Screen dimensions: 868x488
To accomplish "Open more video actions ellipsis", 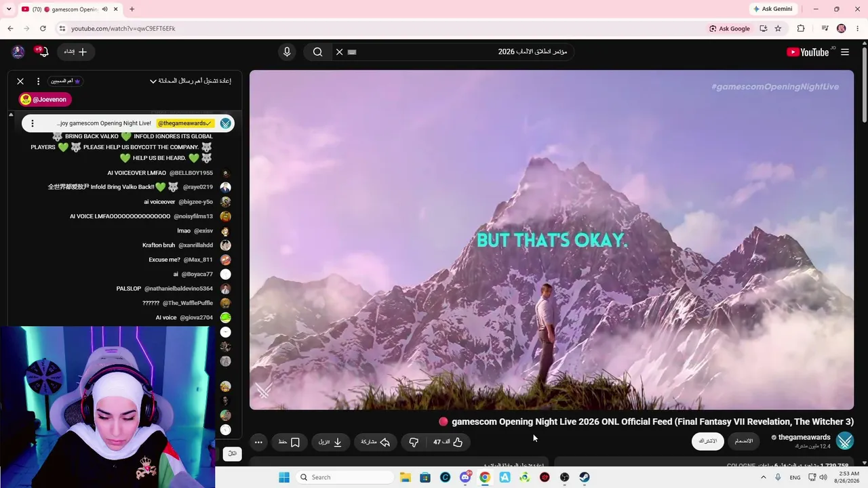I will pos(258,442).
